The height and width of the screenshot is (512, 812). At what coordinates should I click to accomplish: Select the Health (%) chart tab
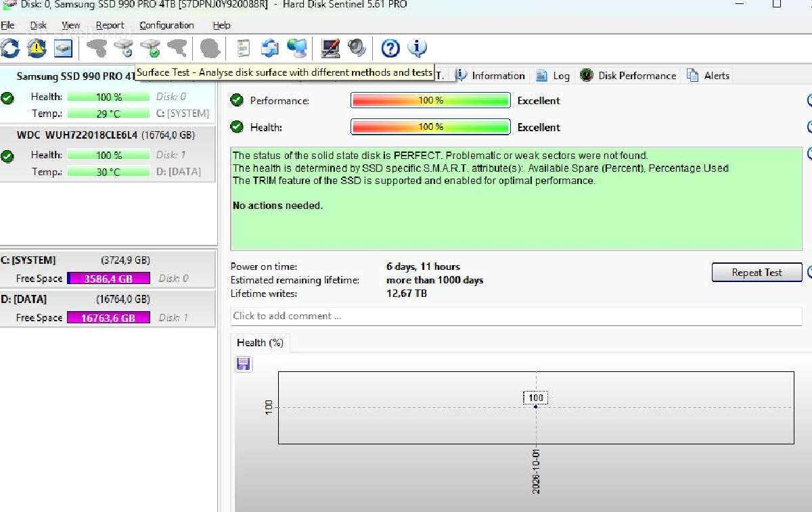click(x=260, y=343)
